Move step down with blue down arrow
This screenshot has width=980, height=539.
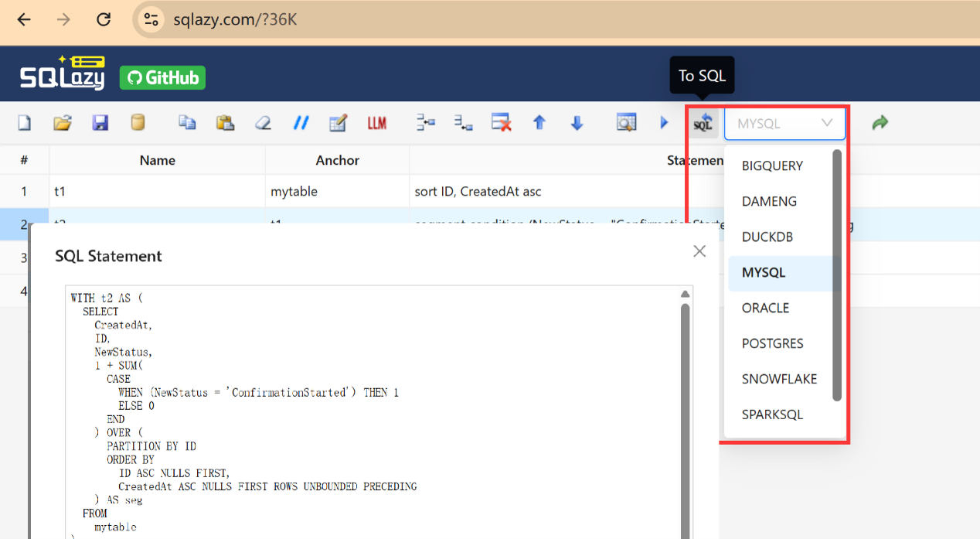pos(577,123)
